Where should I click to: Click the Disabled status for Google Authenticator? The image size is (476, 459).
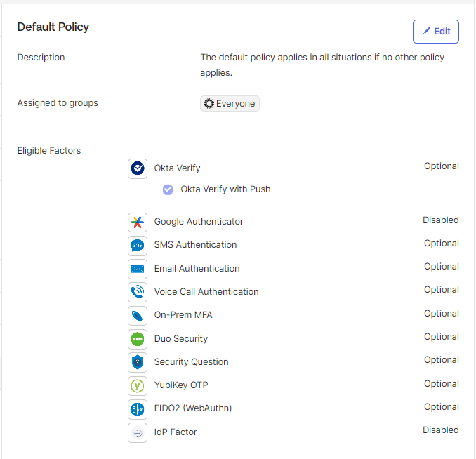click(x=440, y=220)
